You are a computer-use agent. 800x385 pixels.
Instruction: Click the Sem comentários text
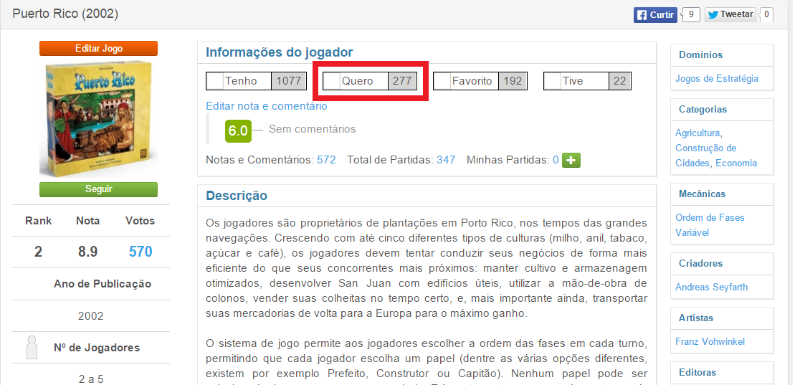tap(312, 130)
